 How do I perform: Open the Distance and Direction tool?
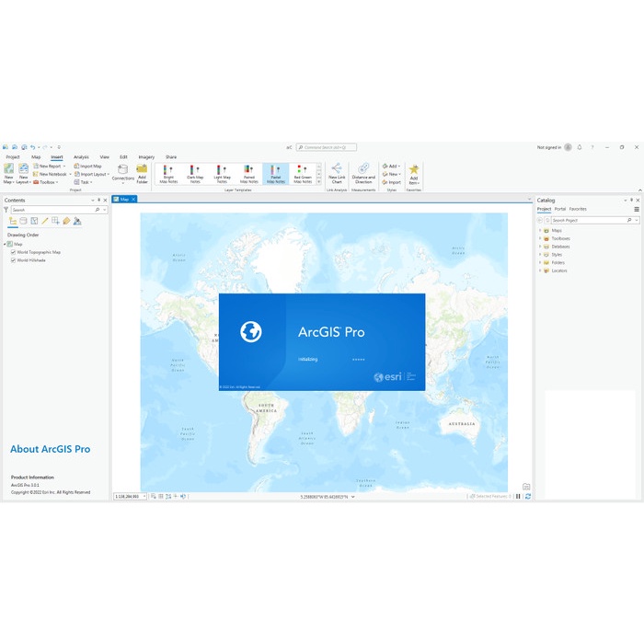(x=363, y=173)
